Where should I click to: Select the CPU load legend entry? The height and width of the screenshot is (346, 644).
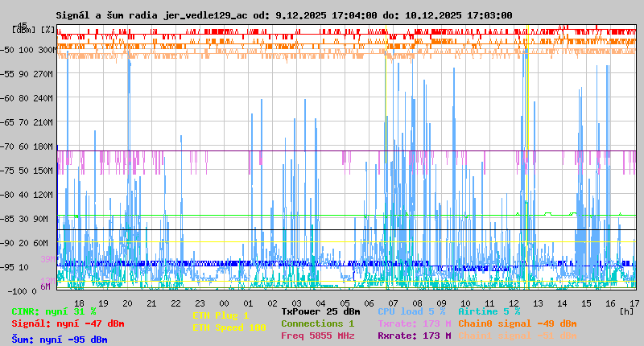click(x=411, y=311)
